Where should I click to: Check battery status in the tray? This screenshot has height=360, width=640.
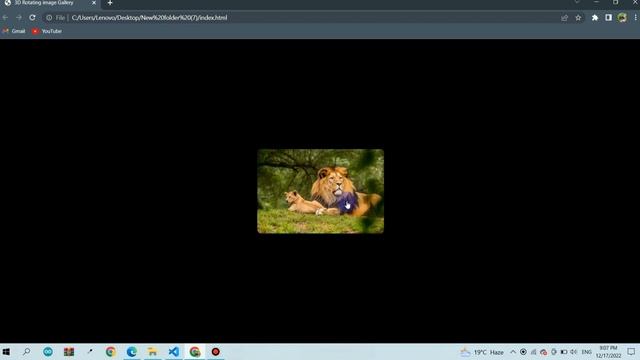click(564, 352)
